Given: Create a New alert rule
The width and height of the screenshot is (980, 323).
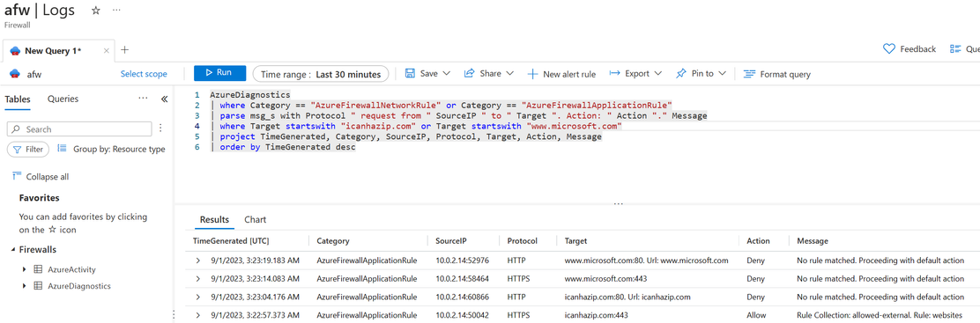Looking at the screenshot, I should click(x=561, y=74).
